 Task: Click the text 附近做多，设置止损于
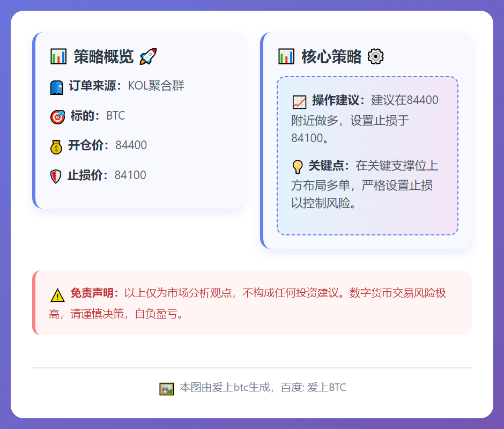coord(350,121)
